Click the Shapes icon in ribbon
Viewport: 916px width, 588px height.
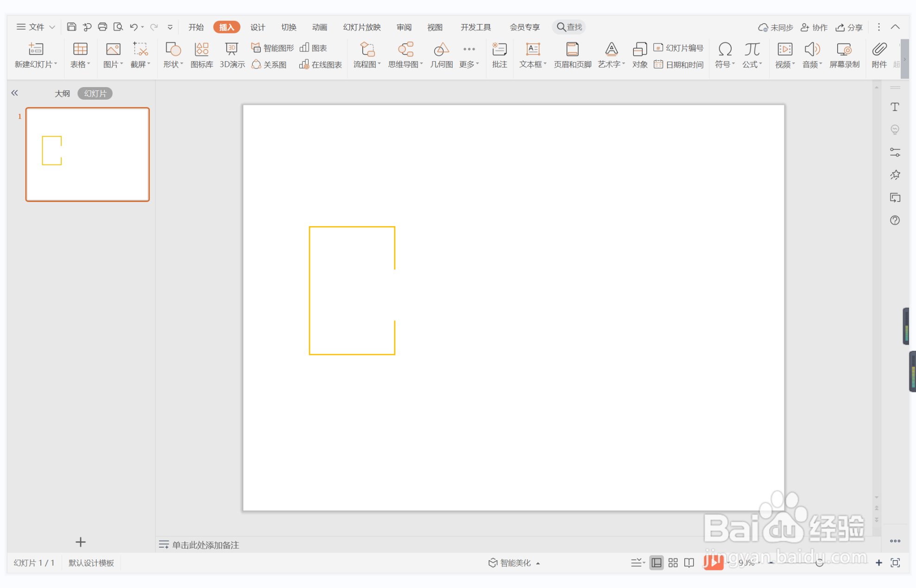pyautogui.click(x=173, y=50)
